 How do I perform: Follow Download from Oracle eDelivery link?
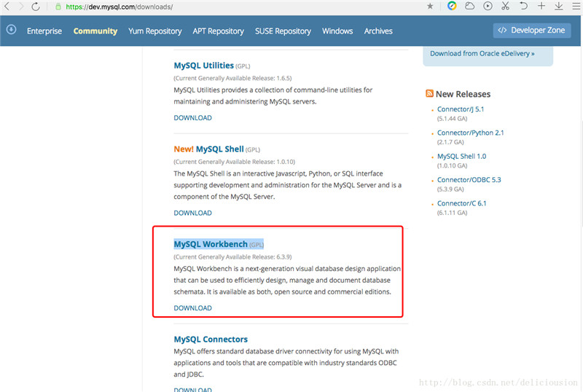tap(482, 54)
